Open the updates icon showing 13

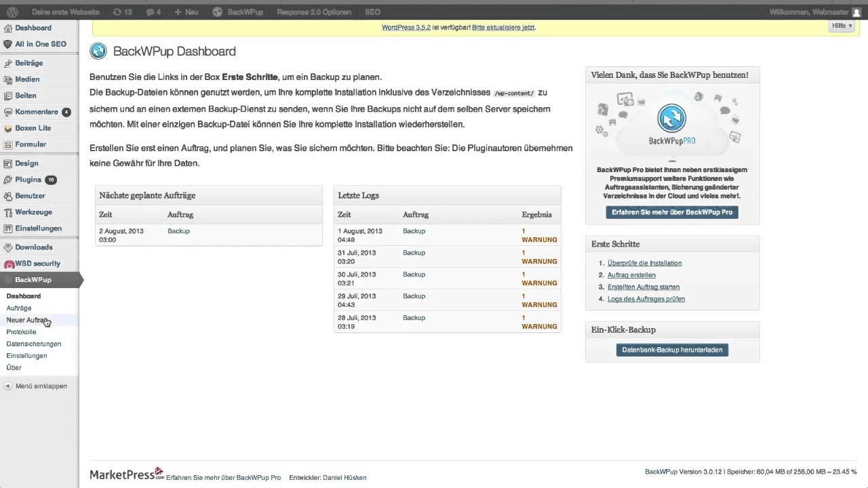(117, 12)
